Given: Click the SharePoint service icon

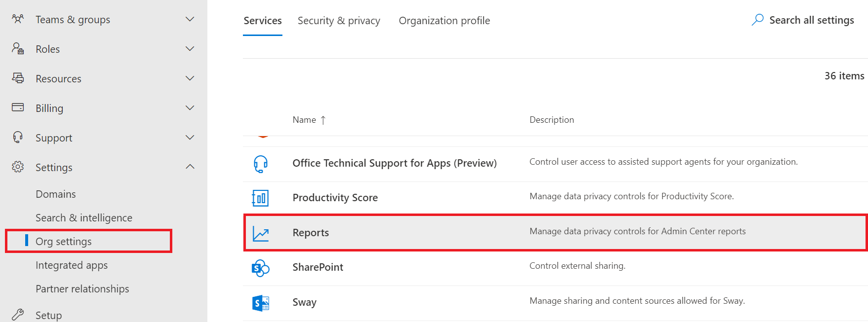Looking at the screenshot, I should (260, 268).
